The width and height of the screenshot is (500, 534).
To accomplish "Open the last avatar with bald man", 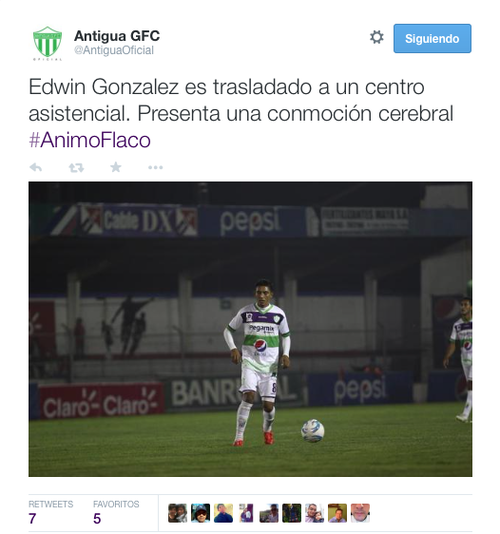I will (x=360, y=513).
